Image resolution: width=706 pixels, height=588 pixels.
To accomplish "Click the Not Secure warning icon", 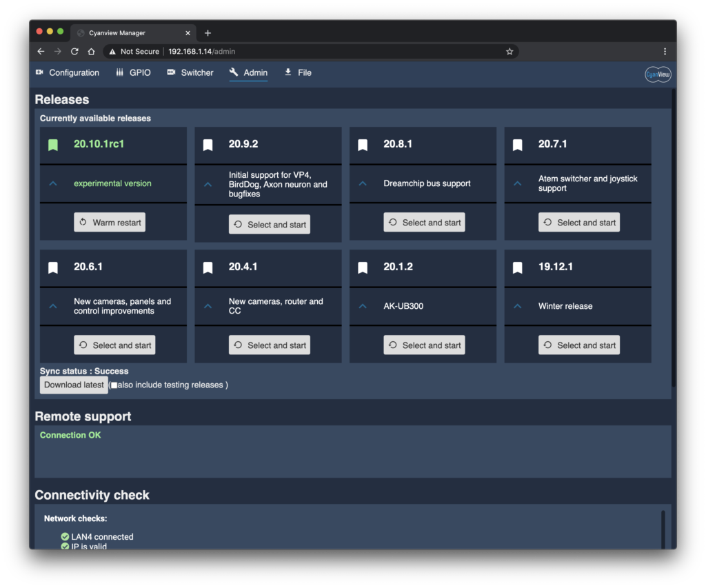I will 112,51.
